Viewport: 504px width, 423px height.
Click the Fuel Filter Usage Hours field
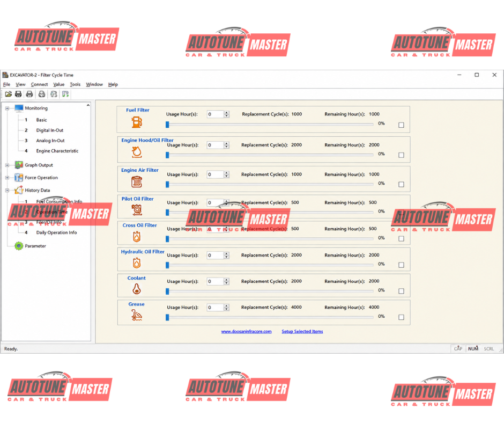(215, 114)
